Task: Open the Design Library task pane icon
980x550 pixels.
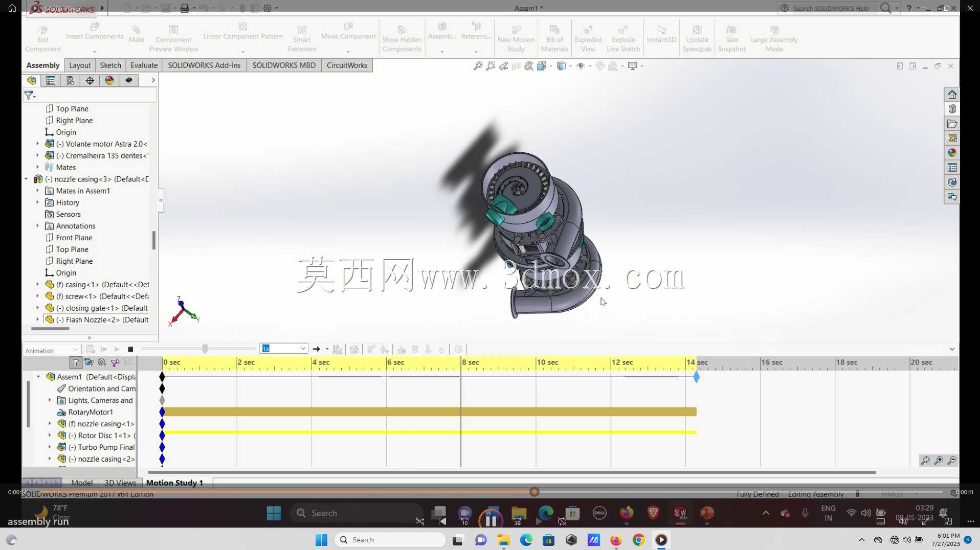Action: [x=952, y=109]
